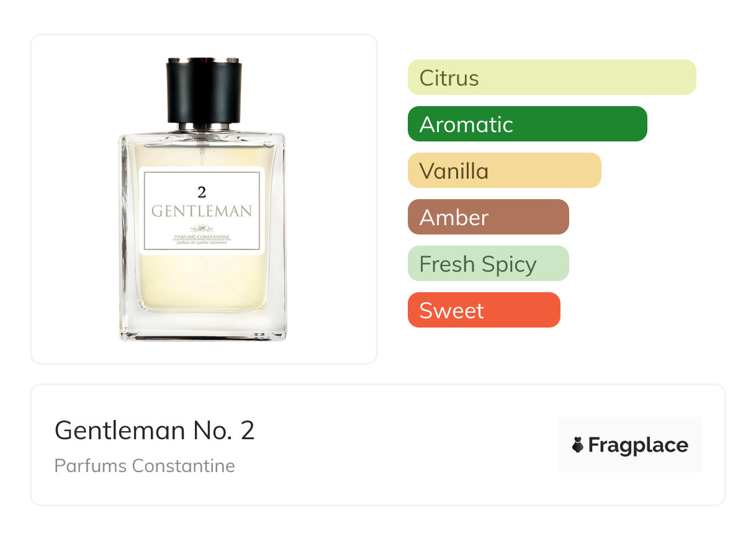The width and height of the screenshot is (756, 536).
Task: Open the Parfums Constantine brand link
Action: click(145, 466)
